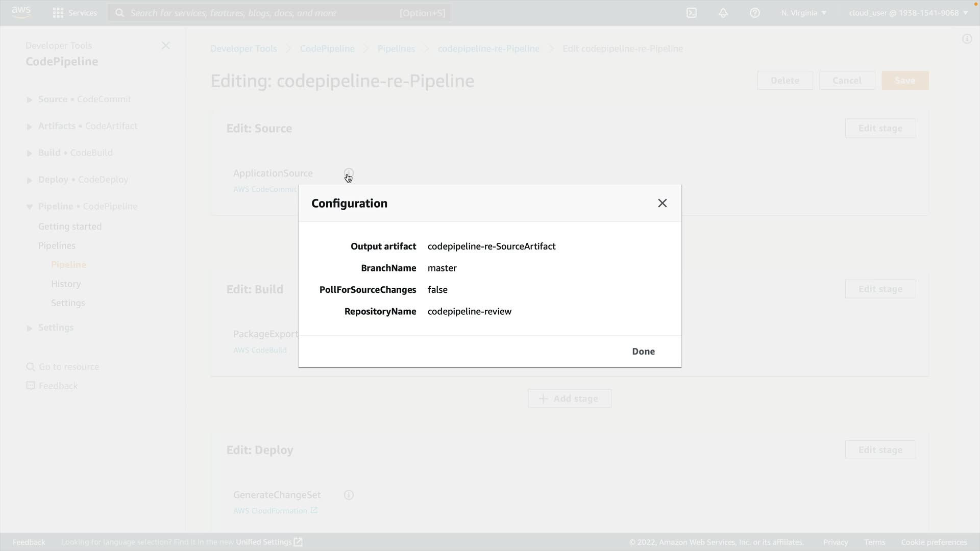Screen dimensions: 980x551
Task: Click the help question-mark icon
Action: [755, 13]
